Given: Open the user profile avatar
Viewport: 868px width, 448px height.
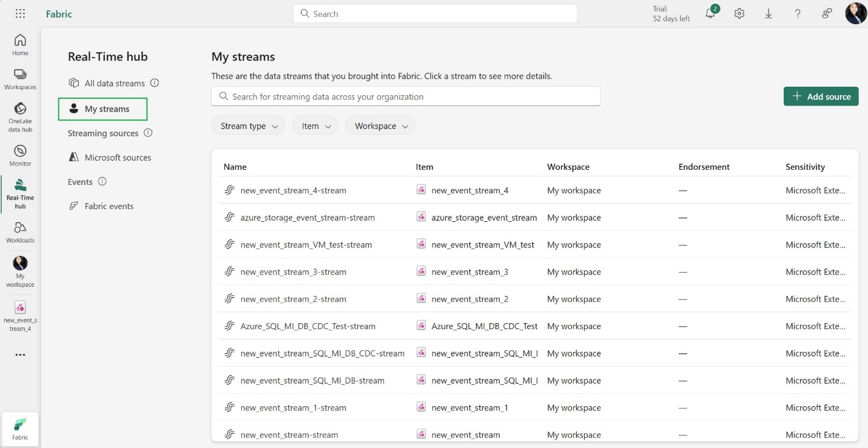Looking at the screenshot, I should pos(856,13).
